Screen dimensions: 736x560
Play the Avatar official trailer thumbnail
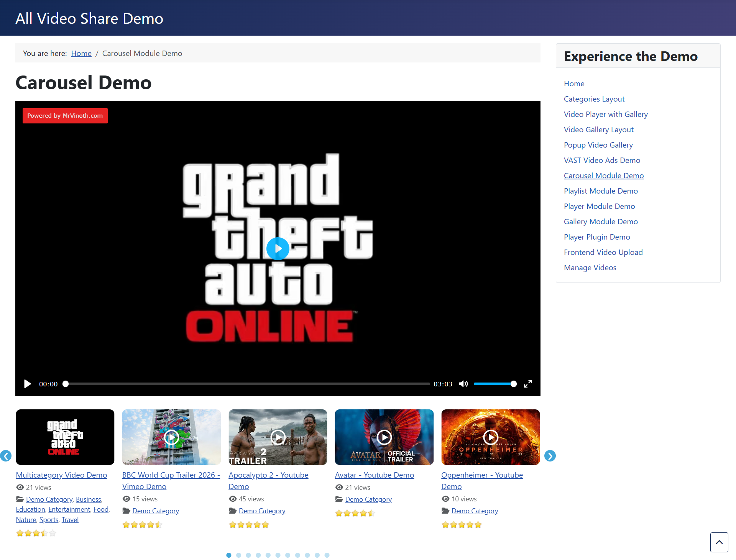[x=384, y=437]
